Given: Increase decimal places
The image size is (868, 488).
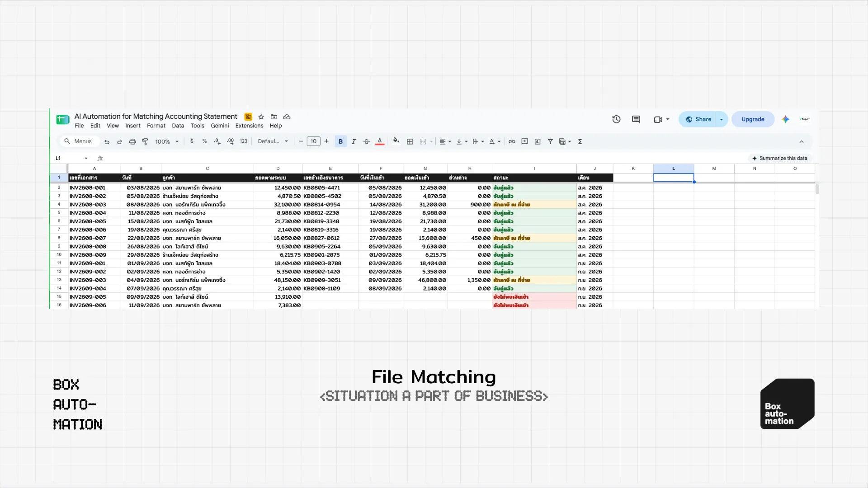Looking at the screenshot, I should pyautogui.click(x=230, y=141).
